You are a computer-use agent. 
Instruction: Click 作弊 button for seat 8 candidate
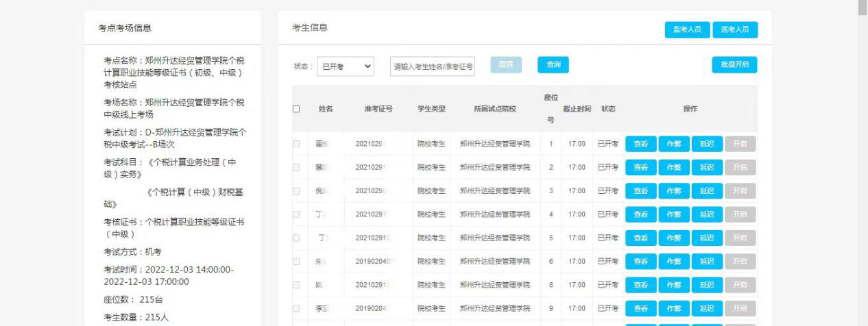click(x=674, y=285)
